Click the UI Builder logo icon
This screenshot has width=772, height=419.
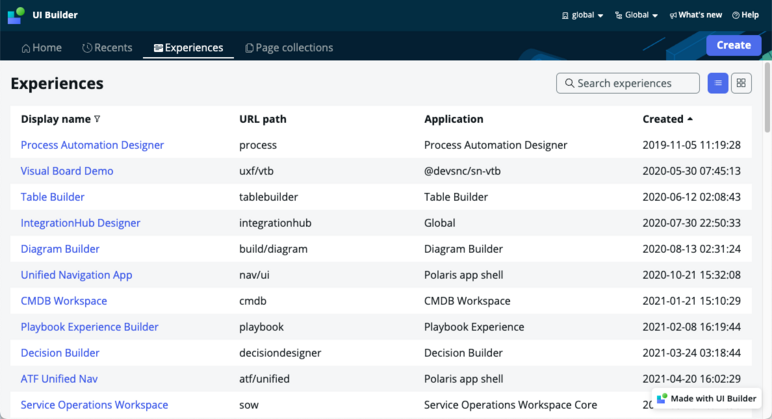click(x=16, y=15)
